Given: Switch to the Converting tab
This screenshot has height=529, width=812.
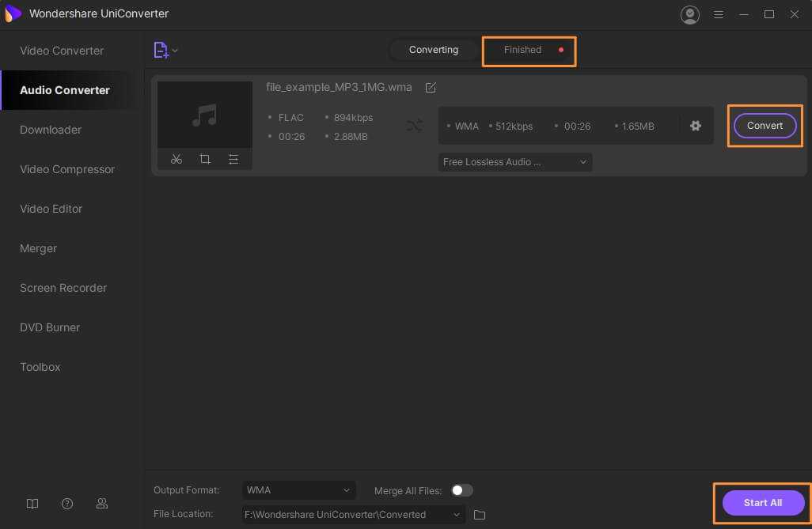Looking at the screenshot, I should pyautogui.click(x=434, y=50).
